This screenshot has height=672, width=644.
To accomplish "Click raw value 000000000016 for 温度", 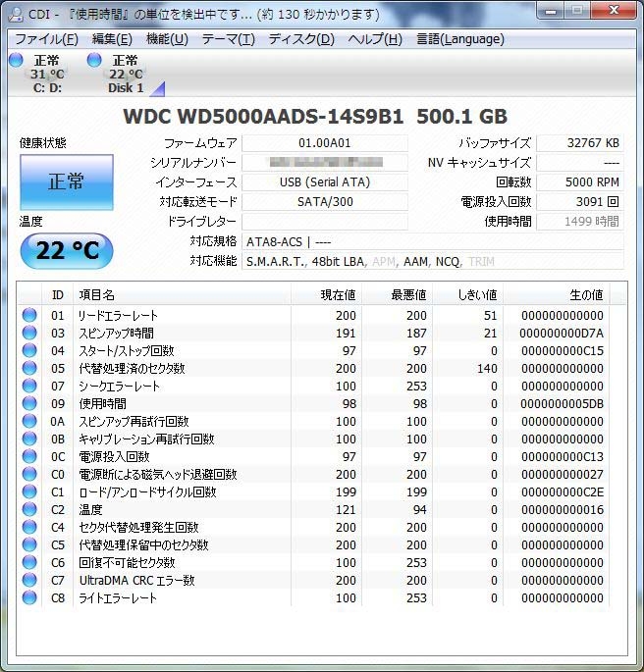I will pyautogui.click(x=563, y=509).
